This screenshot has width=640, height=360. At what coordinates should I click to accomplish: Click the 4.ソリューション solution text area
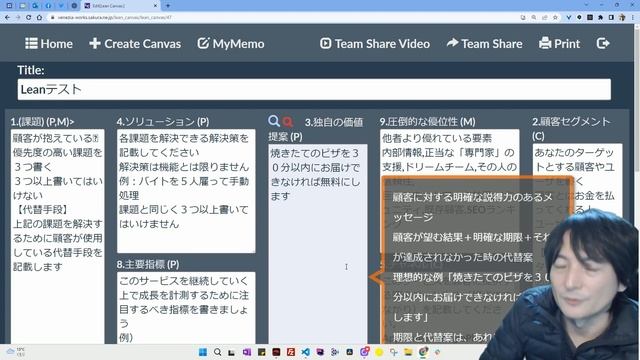tap(186, 191)
